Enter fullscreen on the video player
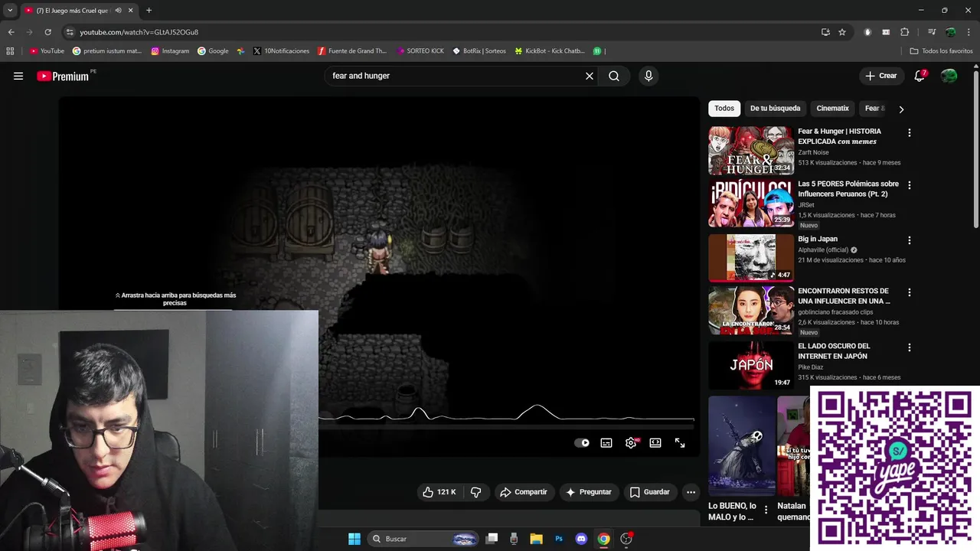Screen dimensions: 980x551 (680, 443)
